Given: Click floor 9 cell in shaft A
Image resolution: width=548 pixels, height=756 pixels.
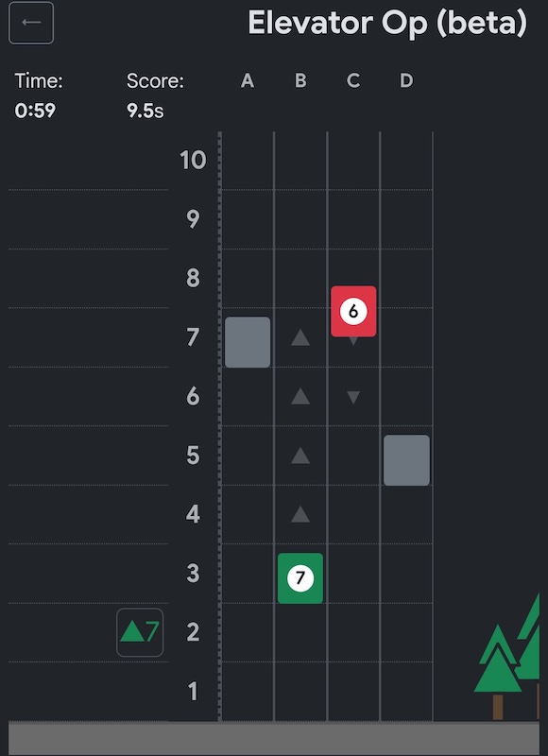Looking at the screenshot, I should (x=248, y=219).
